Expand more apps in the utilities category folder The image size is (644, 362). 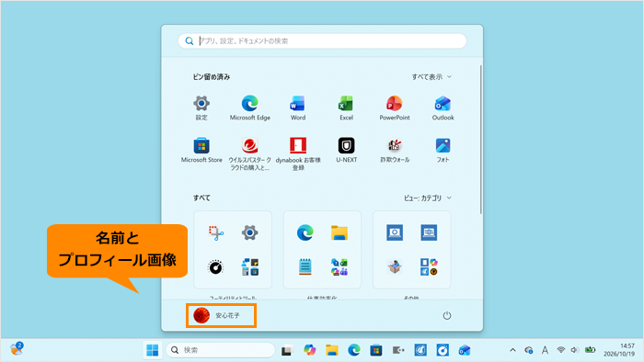click(x=249, y=266)
